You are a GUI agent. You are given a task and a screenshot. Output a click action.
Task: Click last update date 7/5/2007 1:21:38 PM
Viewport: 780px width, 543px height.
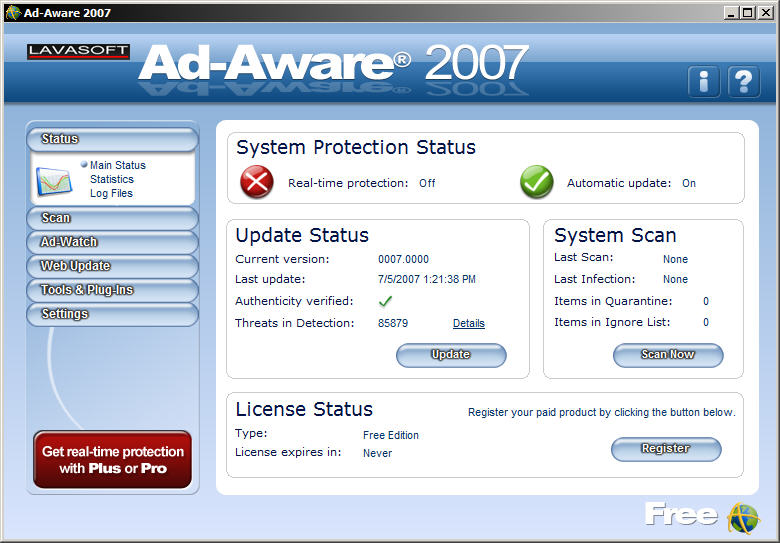427,279
